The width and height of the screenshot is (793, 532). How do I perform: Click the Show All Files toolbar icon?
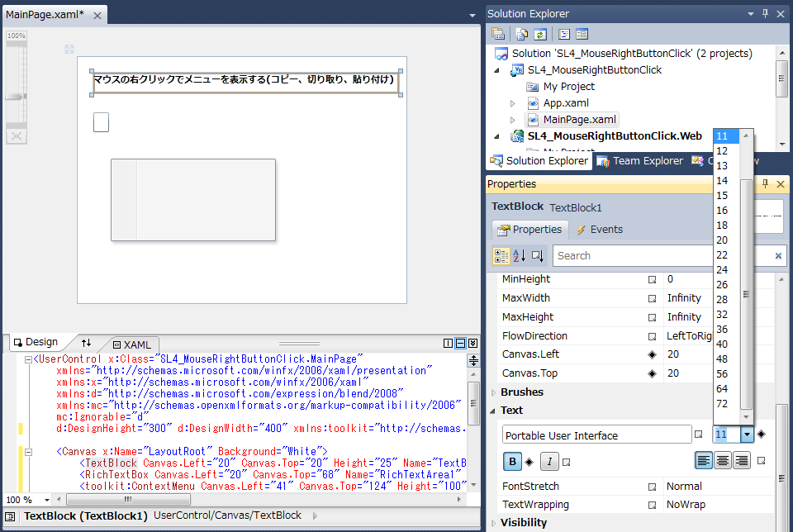tap(521, 34)
